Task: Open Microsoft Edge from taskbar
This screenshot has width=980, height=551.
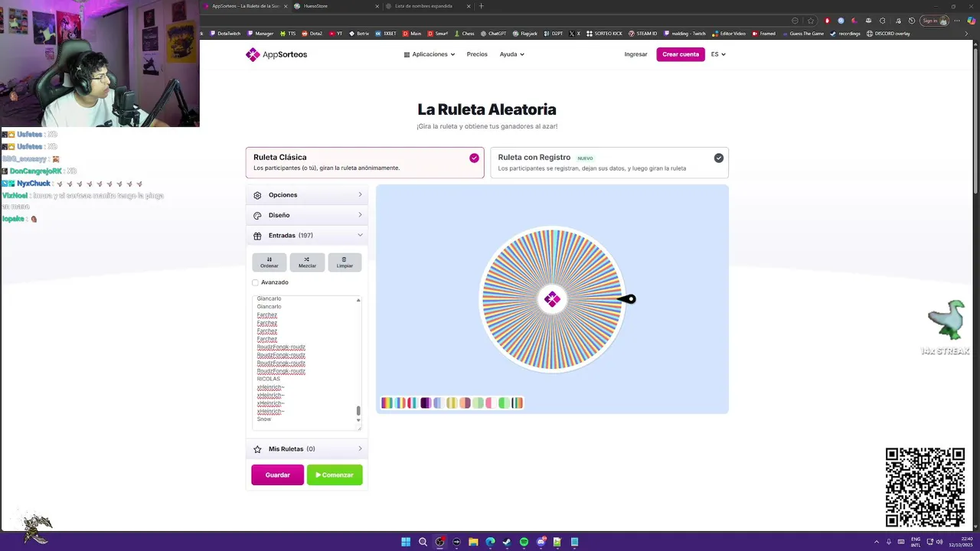Action: pos(490,542)
